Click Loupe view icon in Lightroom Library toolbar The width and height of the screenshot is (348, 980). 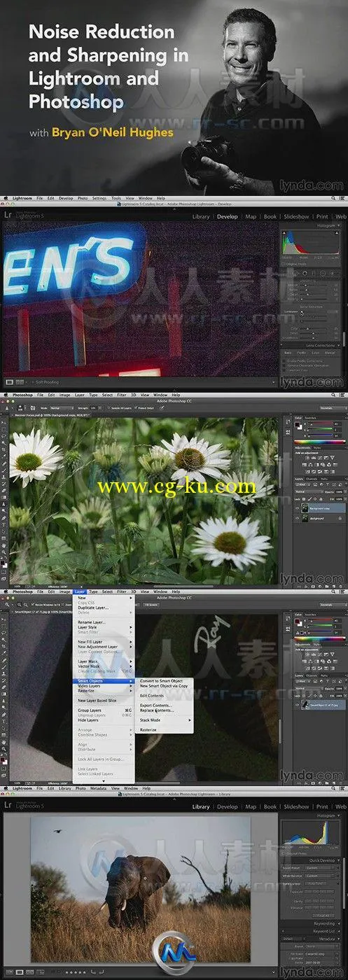point(20,972)
